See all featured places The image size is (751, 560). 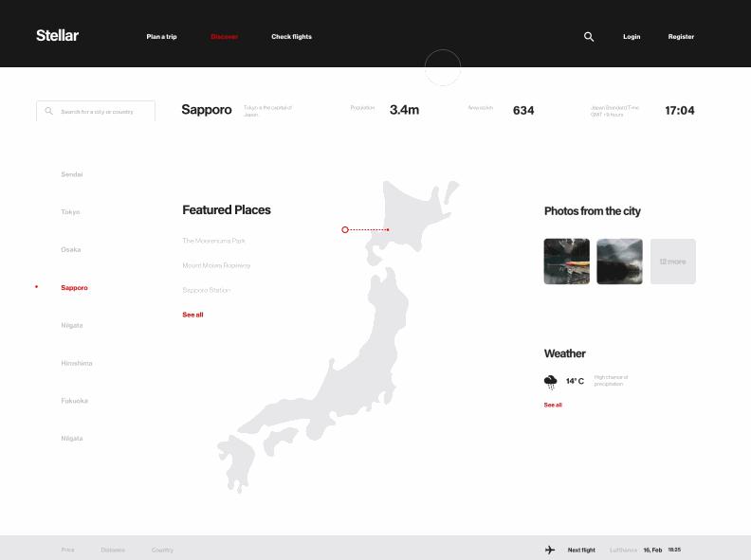(x=192, y=315)
